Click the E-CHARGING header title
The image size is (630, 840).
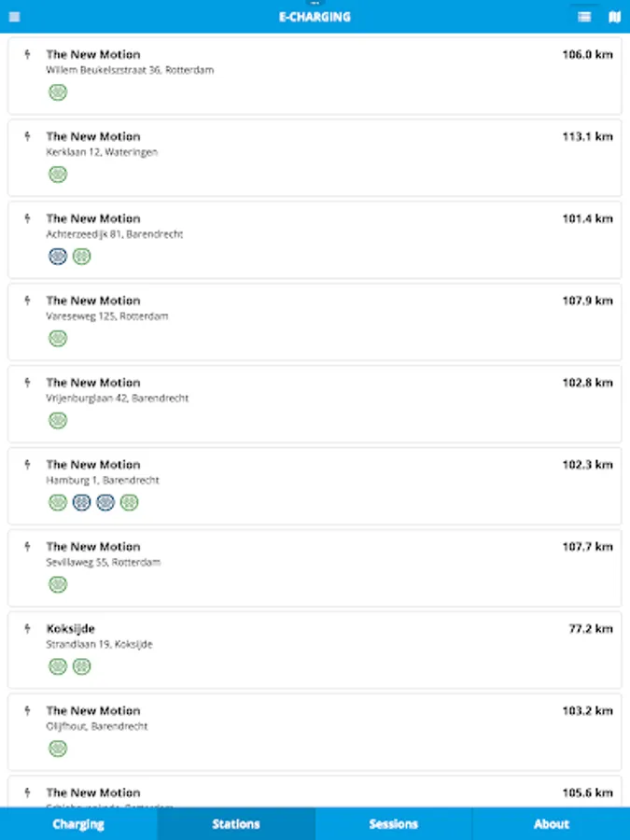315,17
